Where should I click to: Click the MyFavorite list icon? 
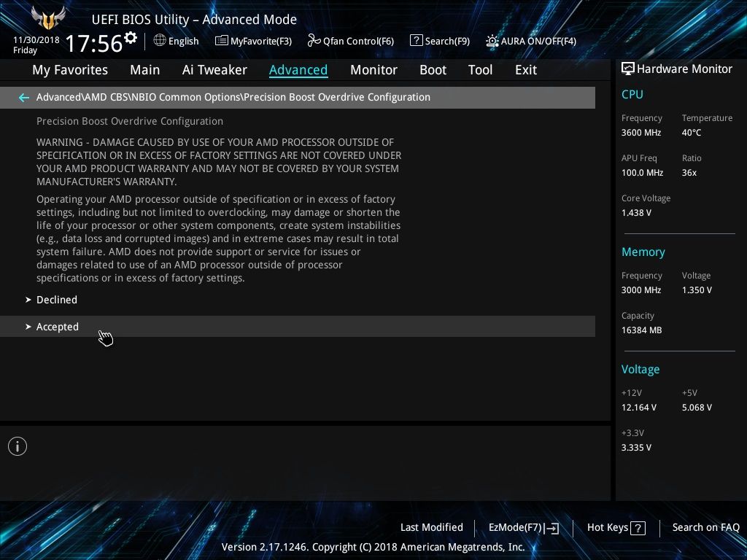coord(222,41)
